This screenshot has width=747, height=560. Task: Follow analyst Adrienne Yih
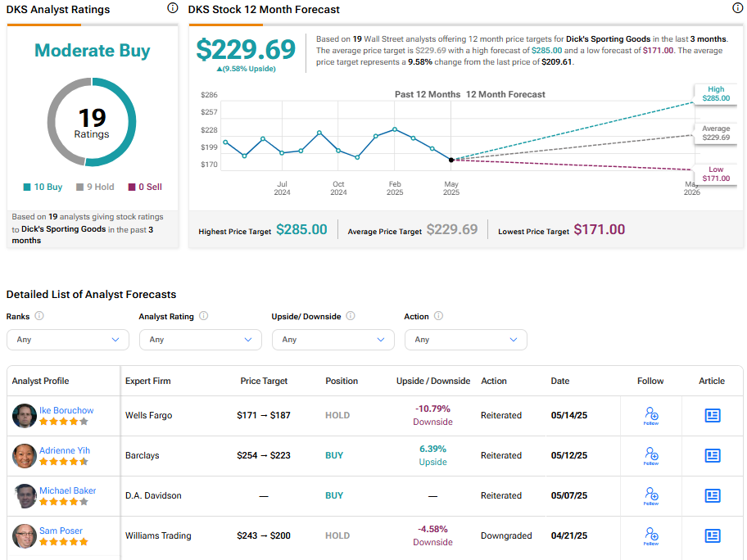[x=651, y=456]
